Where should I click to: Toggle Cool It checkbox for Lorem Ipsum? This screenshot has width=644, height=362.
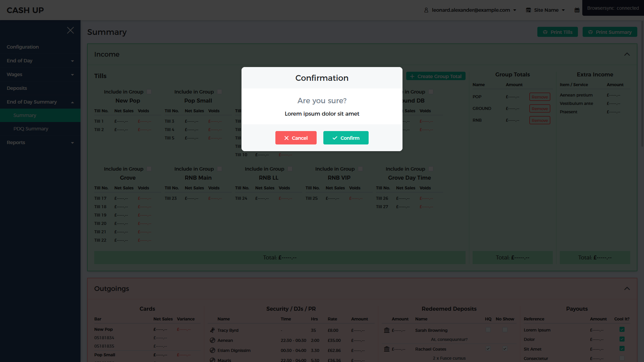622,329
